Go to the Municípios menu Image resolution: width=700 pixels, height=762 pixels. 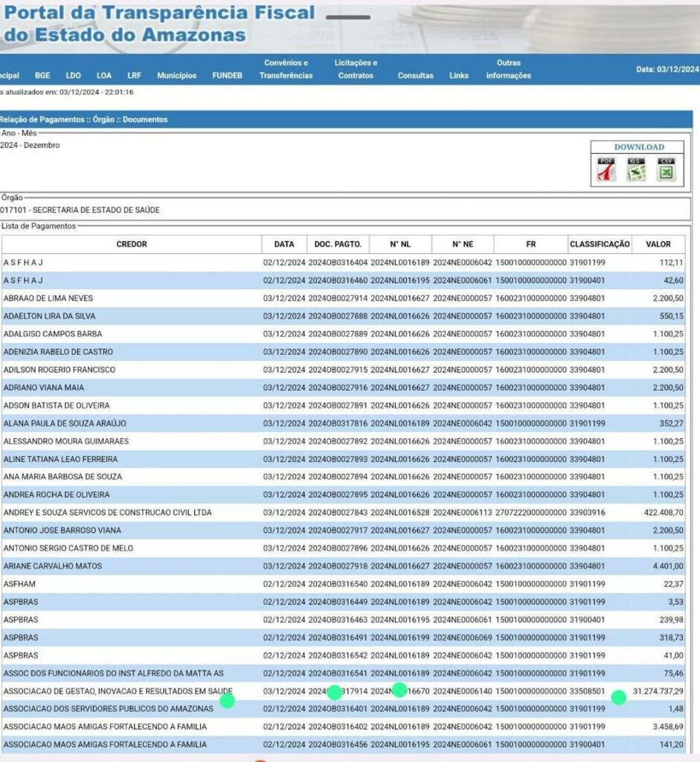(177, 75)
